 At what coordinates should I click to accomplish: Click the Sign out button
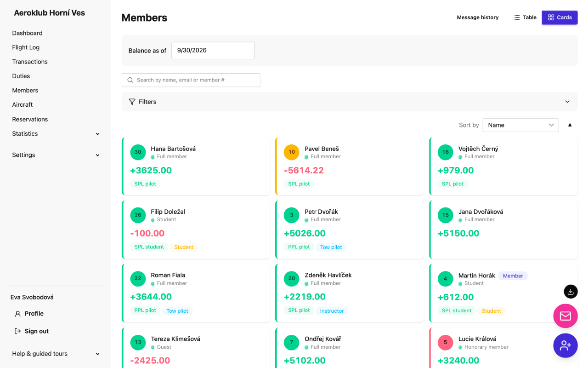[32, 331]
